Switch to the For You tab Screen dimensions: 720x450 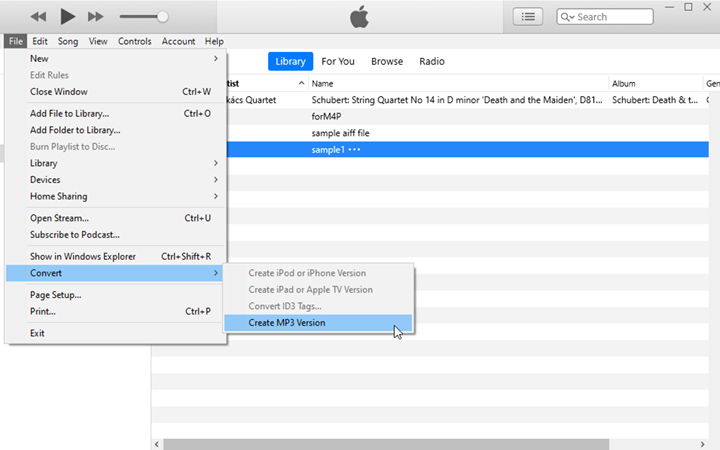pos(338,61)
